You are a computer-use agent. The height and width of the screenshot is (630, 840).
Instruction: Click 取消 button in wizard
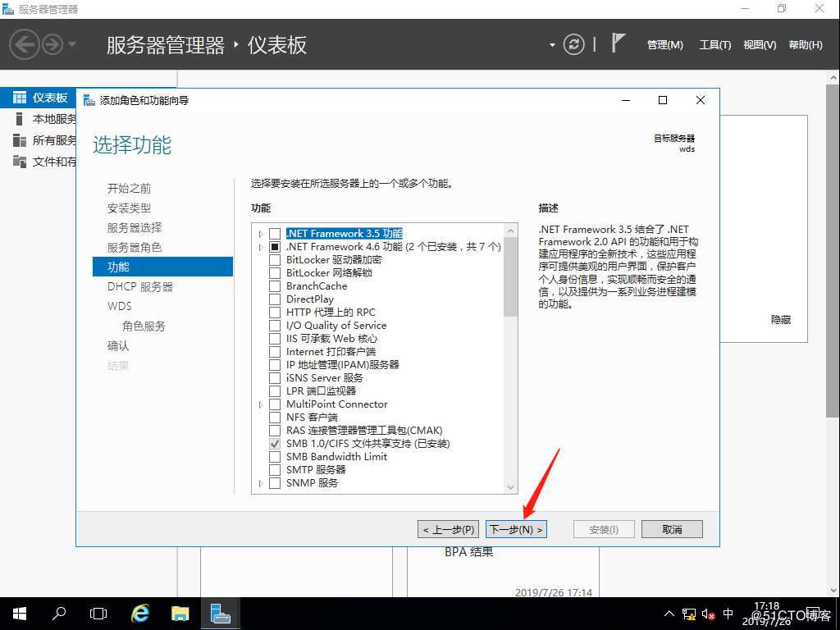(672, 529)
